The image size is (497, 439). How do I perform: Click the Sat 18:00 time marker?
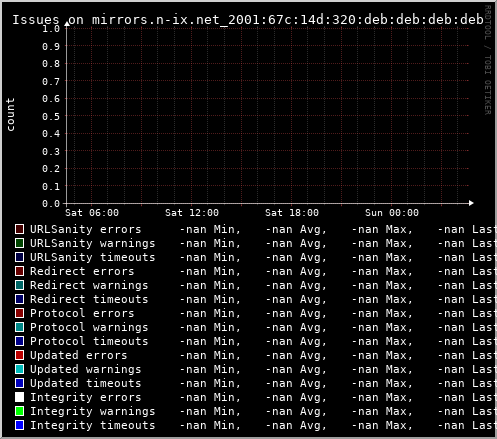pyautogui.click(x=292, y=213)
